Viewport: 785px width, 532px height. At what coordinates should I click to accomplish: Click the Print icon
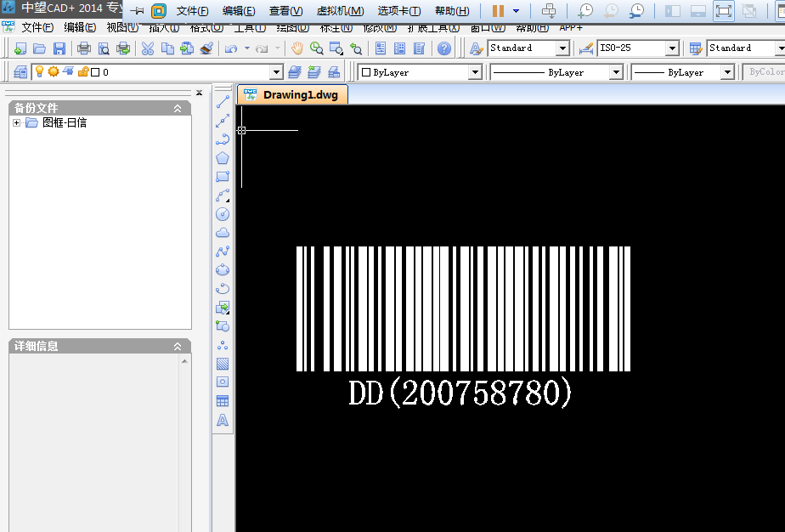click(x=84, y=48)
